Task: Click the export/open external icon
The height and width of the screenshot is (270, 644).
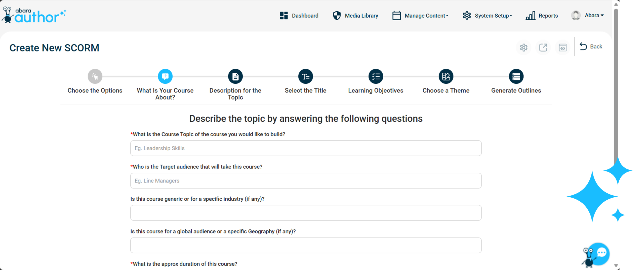Action: 543,47
